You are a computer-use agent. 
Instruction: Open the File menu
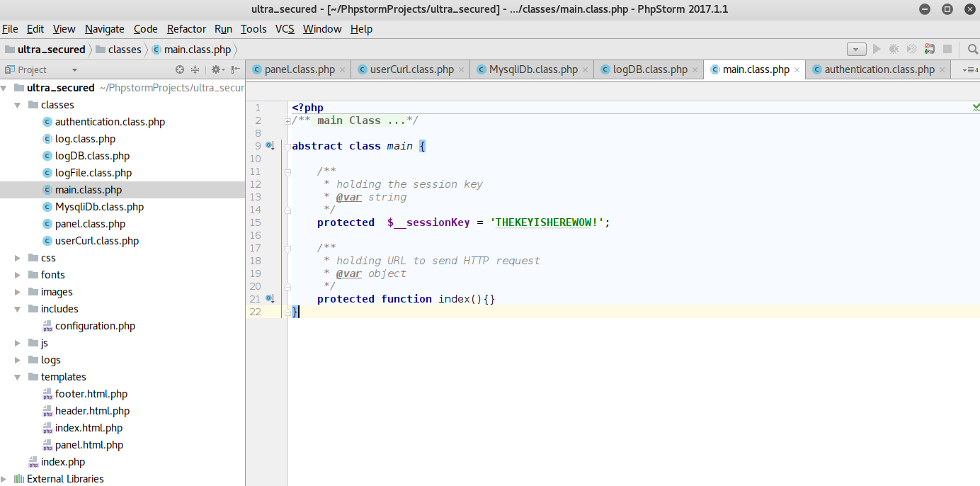[x=10, y=29]
